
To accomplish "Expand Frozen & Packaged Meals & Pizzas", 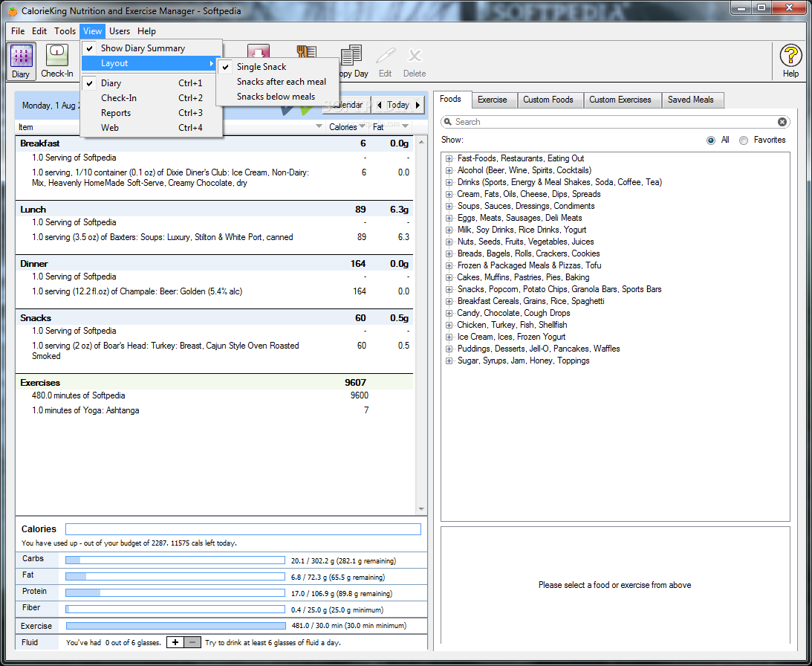I will pyautogui.click(x=449, y=266).
